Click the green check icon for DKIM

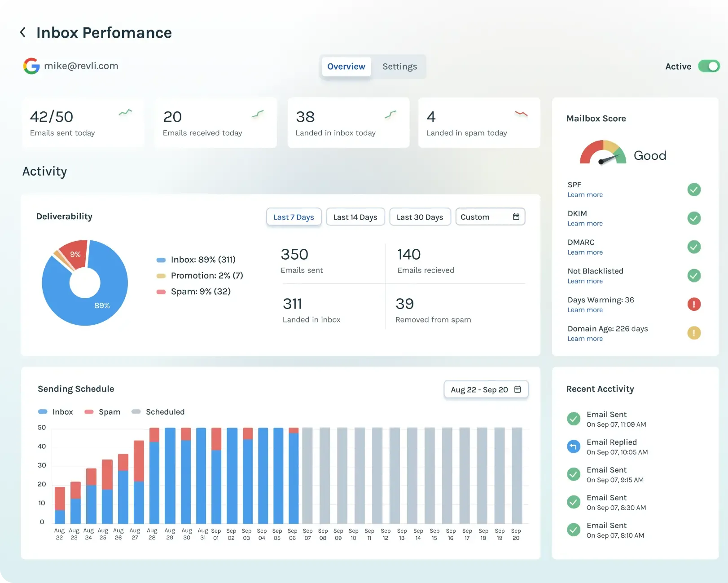[x=694, y=218]
